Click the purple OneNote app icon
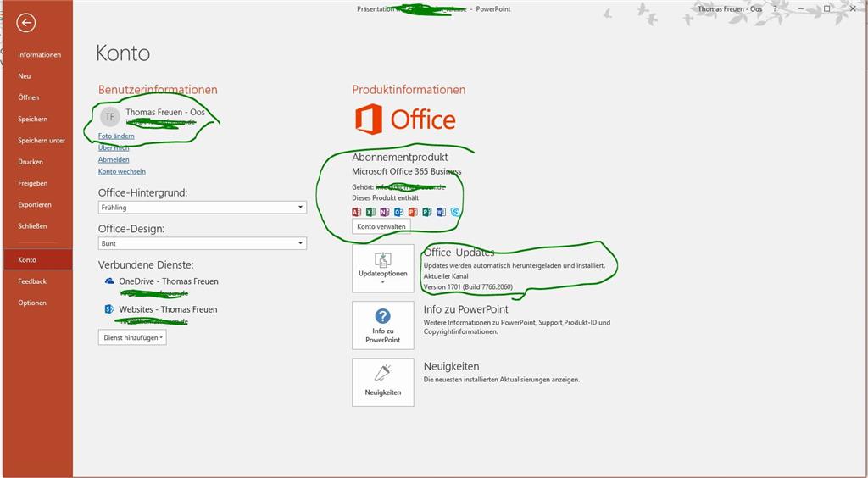The width and height of the screenshot is (868, 478). coord(384,212)
